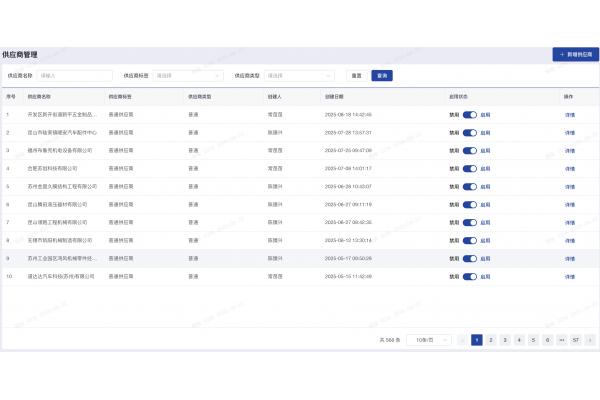The image size is (600, 400).
Task: Click the 新增供应商 button
Action: pos(575,54)
